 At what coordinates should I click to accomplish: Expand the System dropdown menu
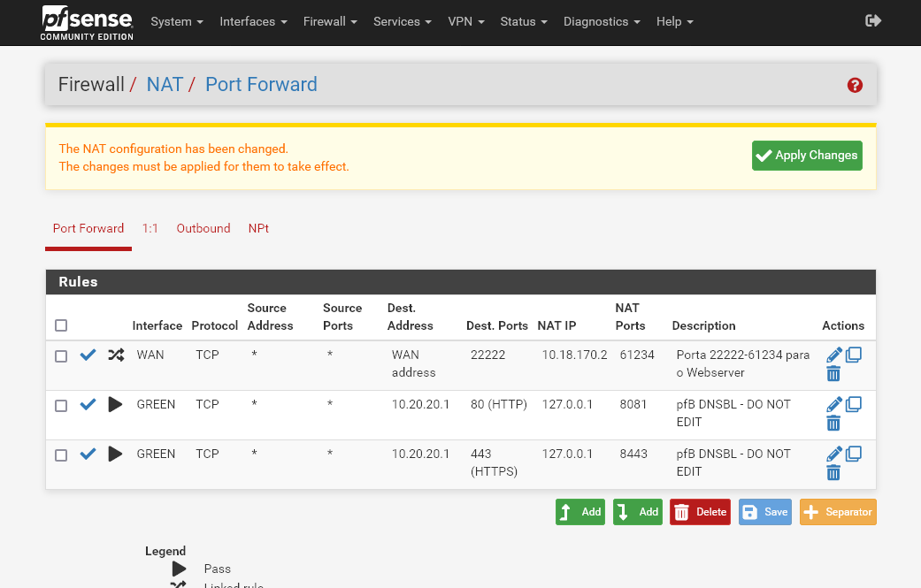pyautogui.click(x=177, y=21)
